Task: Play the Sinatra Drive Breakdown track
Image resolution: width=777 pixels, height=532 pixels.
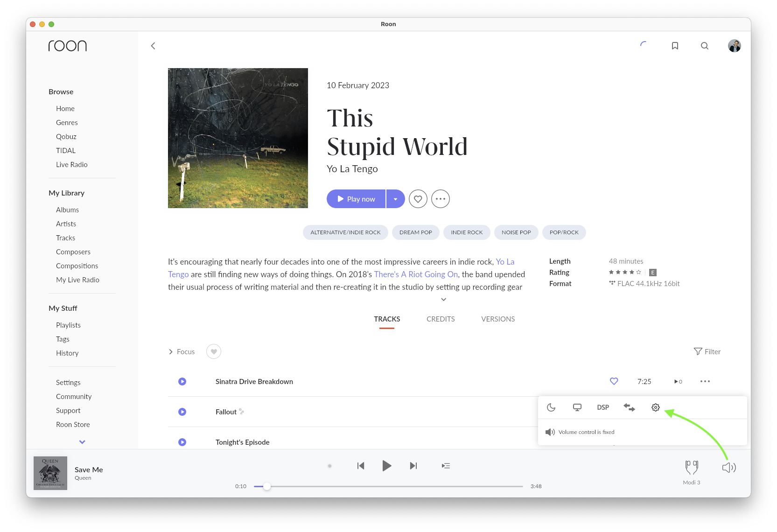Action: click(182, 382)
